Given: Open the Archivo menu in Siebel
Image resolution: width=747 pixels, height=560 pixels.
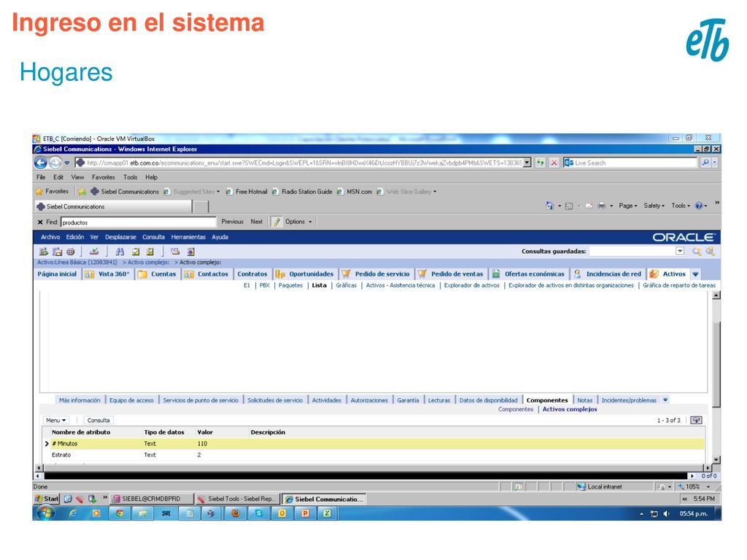Looking at the screenshot, I should point(50,237).
